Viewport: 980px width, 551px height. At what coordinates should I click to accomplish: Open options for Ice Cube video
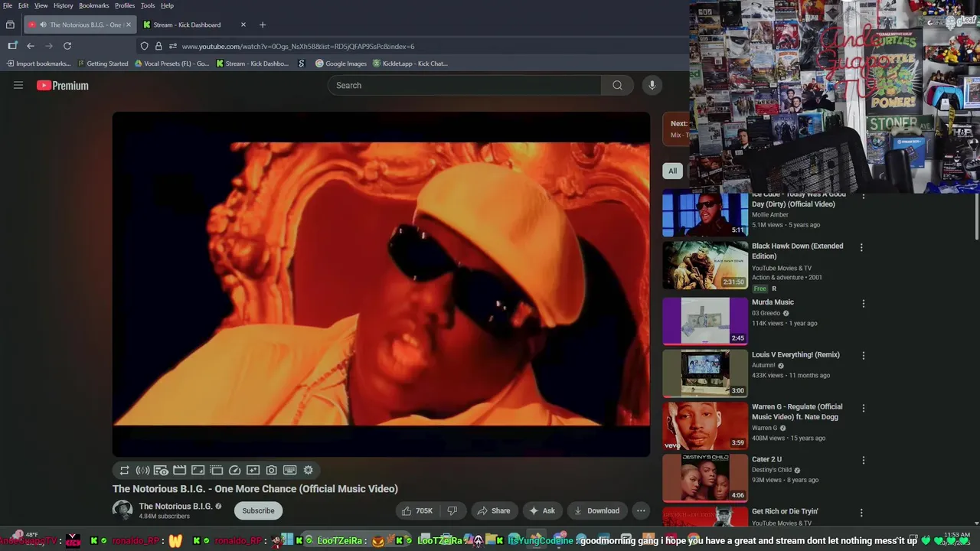click(864, 197)
